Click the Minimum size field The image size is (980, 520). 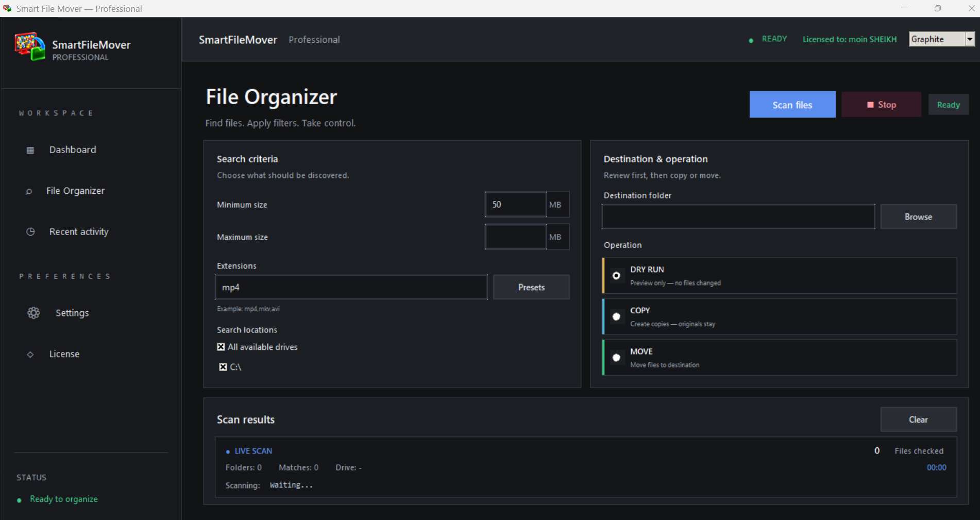point(515,205)
